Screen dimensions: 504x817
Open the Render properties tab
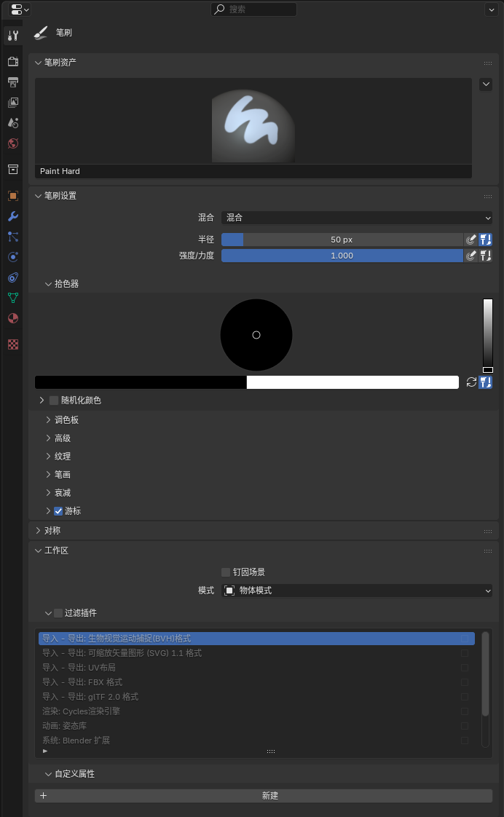(12, 61)
